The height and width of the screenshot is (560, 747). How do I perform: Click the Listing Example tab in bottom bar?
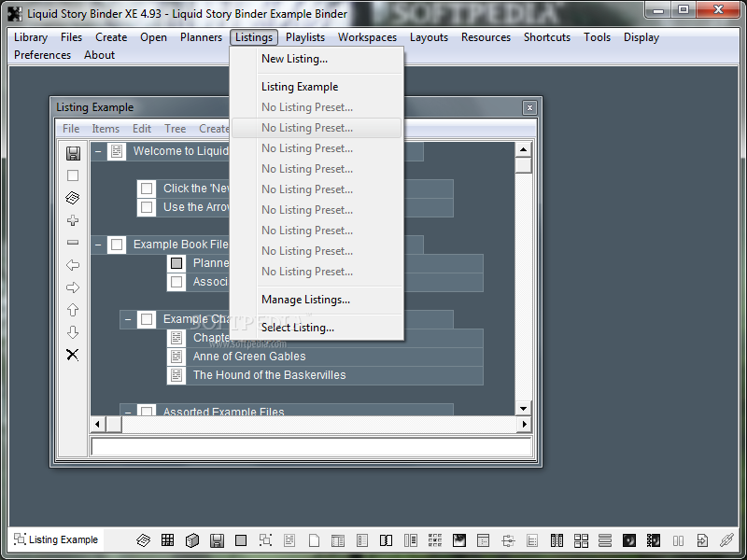56,539
